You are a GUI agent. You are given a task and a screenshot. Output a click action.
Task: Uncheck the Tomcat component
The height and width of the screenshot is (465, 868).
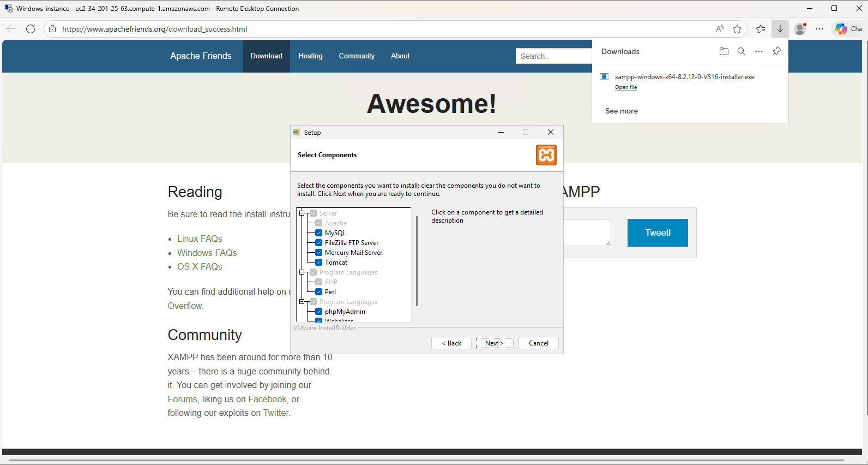coord(319,263)
